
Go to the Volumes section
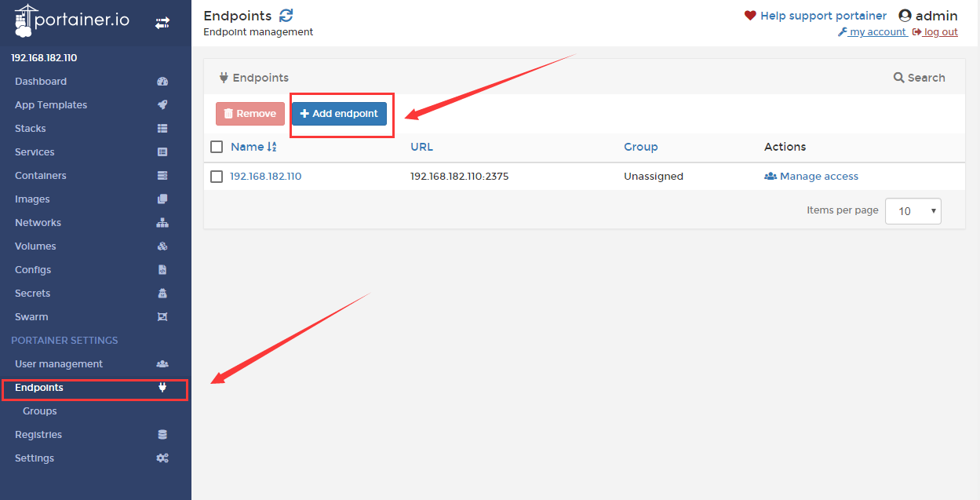(x=35, y=246)
